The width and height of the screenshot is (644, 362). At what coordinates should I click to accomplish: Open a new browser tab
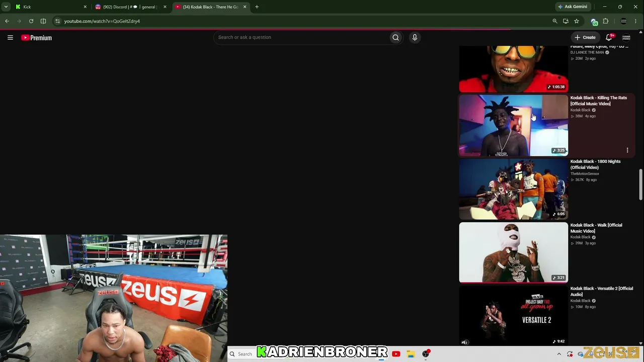[x=257, y=7]
